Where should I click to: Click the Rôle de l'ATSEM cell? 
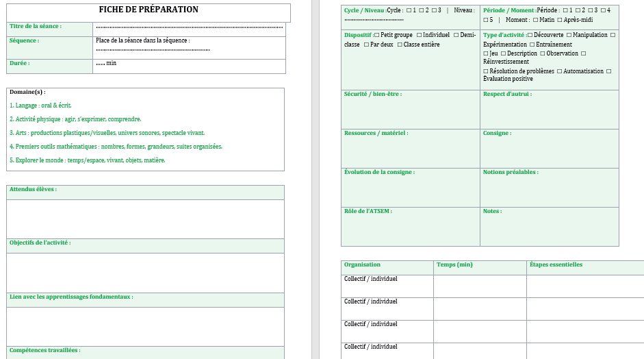pyautogui.click(x=410, y=230)
